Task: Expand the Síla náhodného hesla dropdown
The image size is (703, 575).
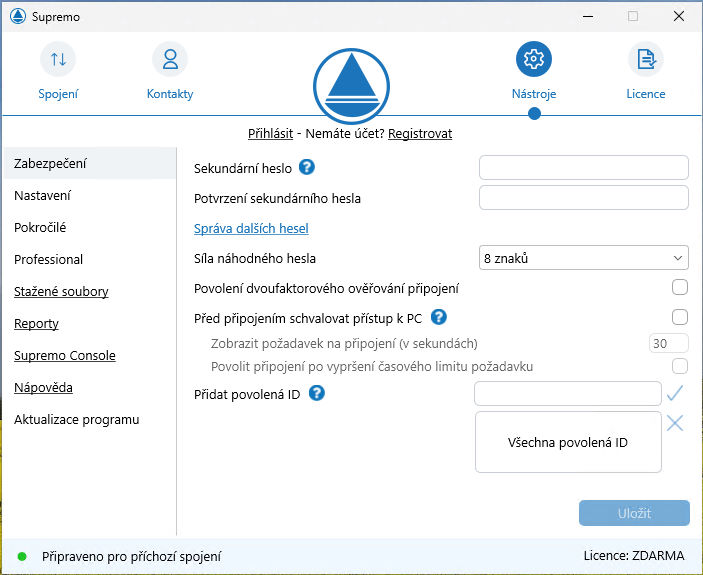Action: click(584, 258)
